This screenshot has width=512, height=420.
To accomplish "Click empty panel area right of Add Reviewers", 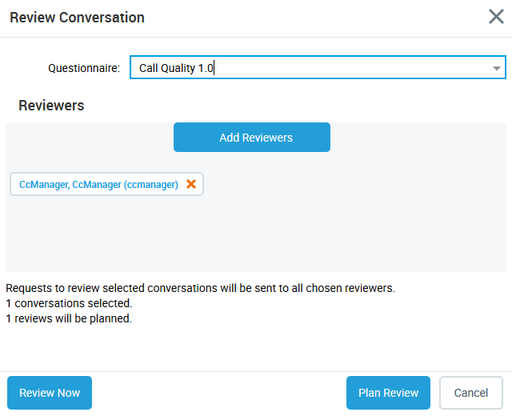I will [416, 138].
